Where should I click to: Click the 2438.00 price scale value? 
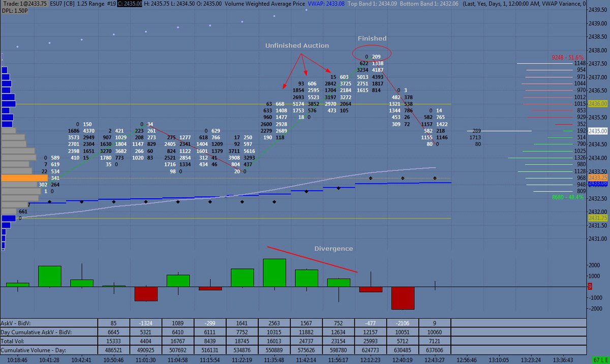pos(599,50)
